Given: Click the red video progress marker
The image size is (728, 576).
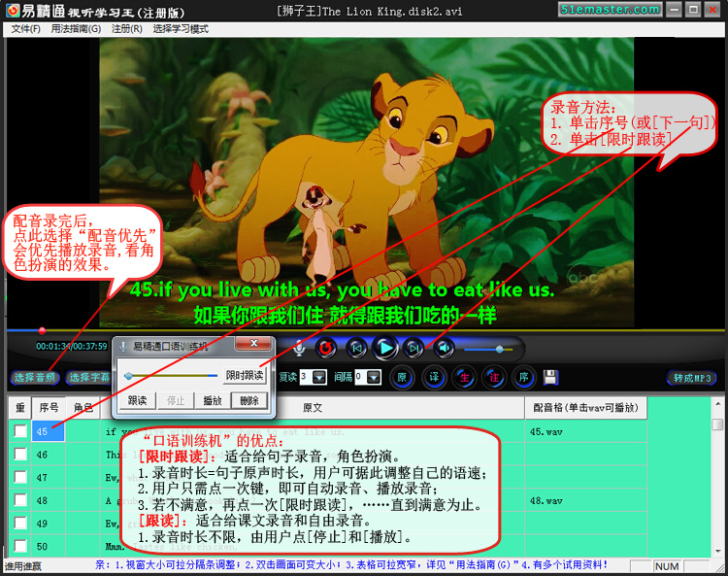Looking at the screenshot, I should tap(43, 330).
